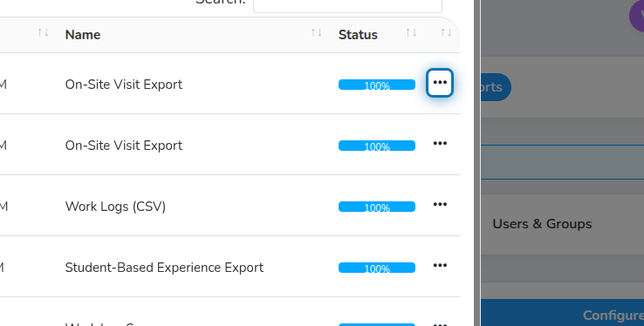The image size is (644, 326).
Task: Select the first On-Site Visit Export row name
Action: (124, 85)
